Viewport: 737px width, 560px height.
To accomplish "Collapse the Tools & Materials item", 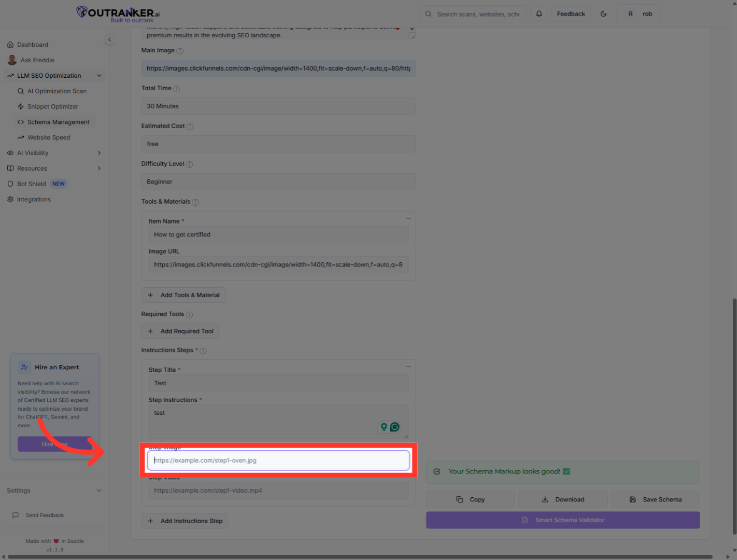I will coord(408,218).
